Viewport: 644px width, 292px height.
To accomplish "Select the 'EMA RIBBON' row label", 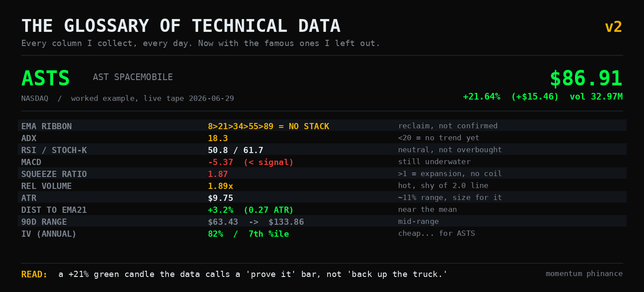I will [46, 127].
